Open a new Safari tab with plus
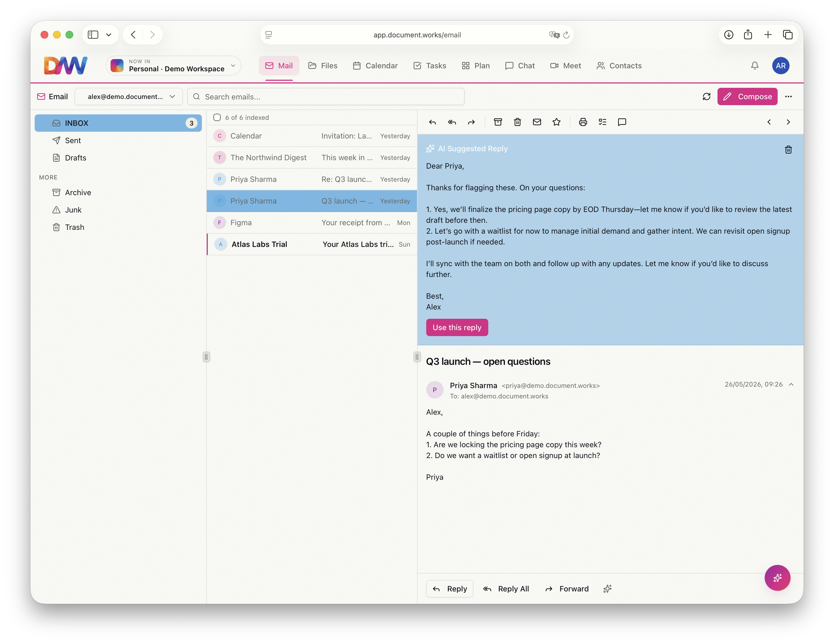834x644 pixels. [x=768, y=35]
